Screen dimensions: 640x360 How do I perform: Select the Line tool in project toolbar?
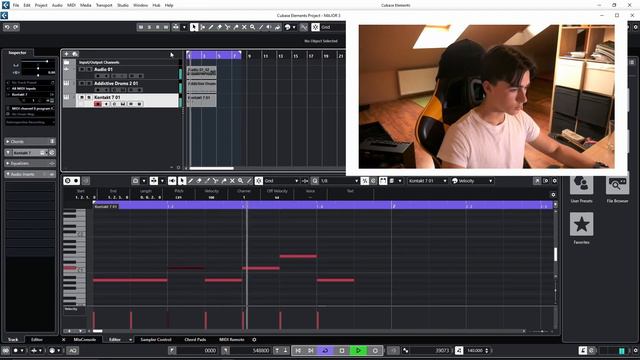click(x=261, y=27)
